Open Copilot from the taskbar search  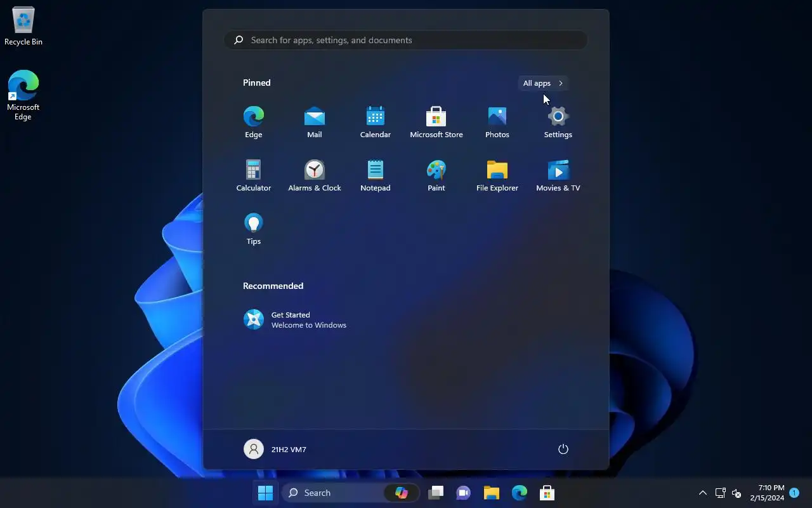click(401, 493)
